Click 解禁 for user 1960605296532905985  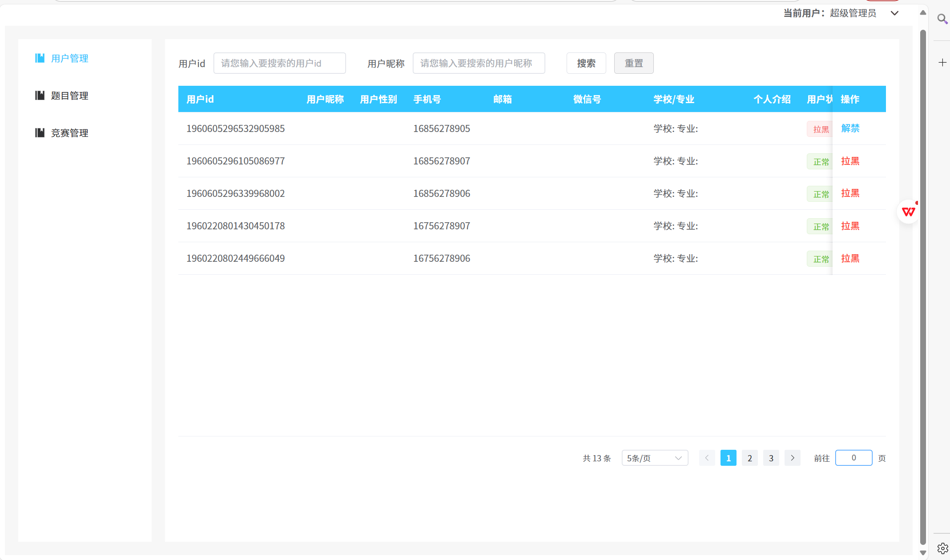click(x=850, y=128)
